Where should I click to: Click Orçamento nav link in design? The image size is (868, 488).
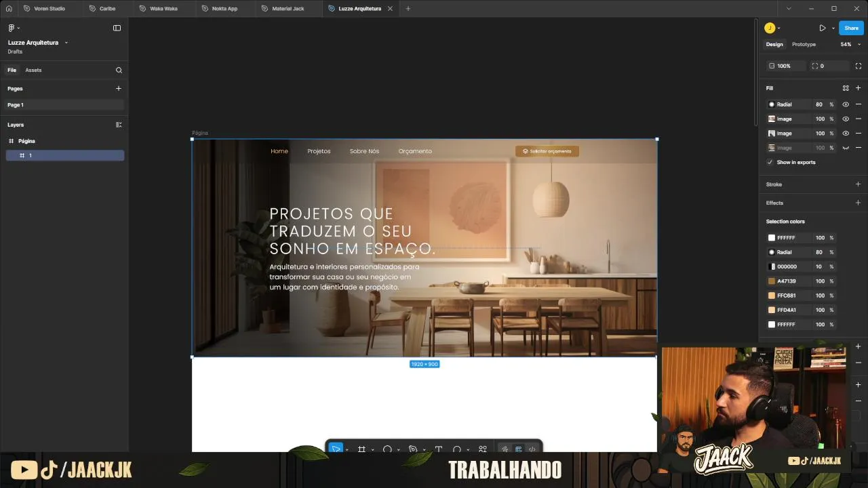[x=415, y=151]
